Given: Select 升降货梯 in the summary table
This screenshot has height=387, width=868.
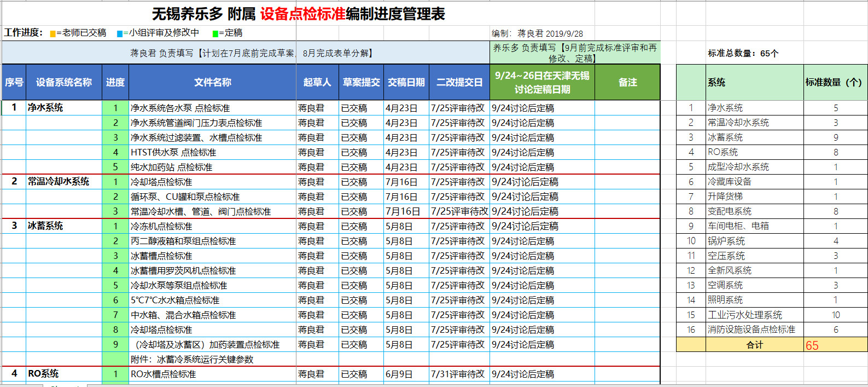Looking at the screenshot, I should [755, 197].
